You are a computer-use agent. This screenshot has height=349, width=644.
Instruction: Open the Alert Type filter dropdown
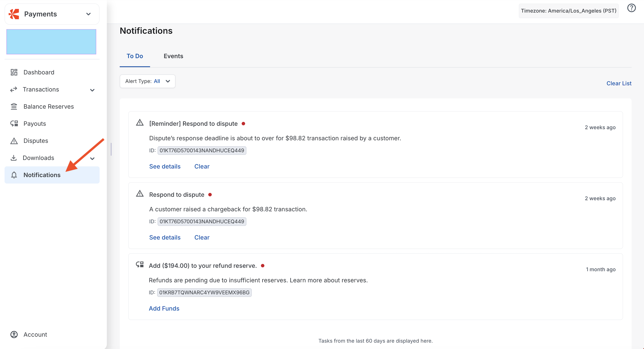coord(147,81)
